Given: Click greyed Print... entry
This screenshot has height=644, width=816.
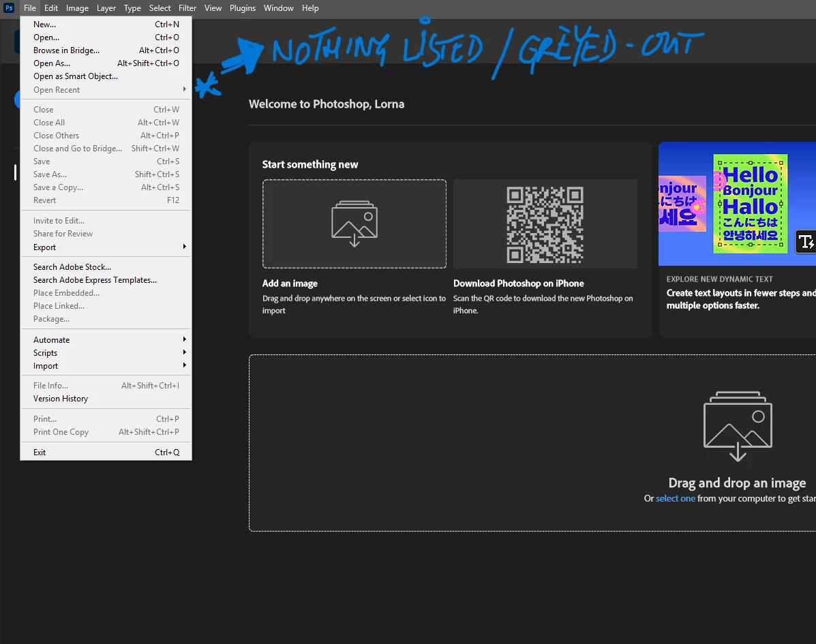Looking at the screenshot, I should (x=106, y=419).
